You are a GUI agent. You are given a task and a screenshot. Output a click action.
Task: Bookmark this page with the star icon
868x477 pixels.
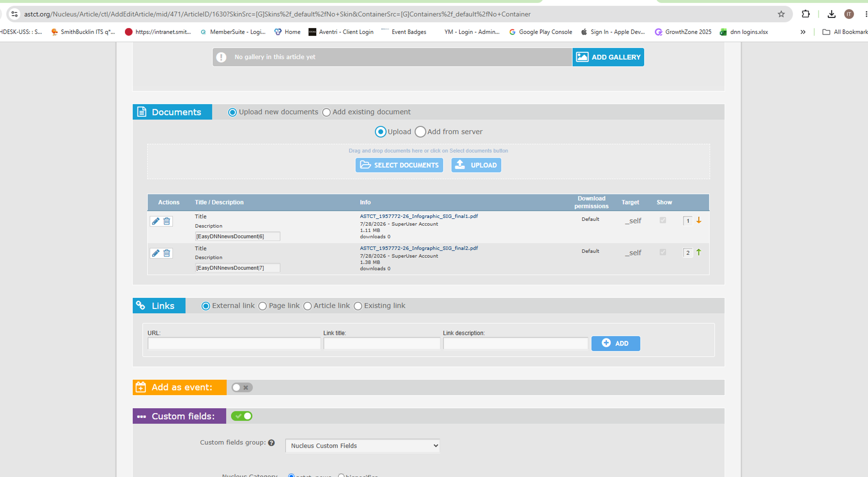781,14
